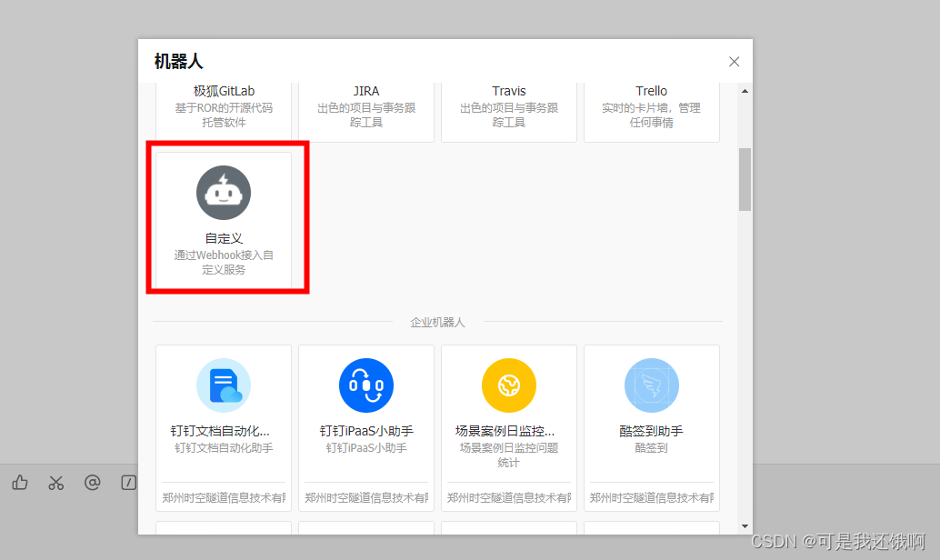940x560 pixels.
Task: Click the 酷签到助手 light blue icon
Action: coord(652,385)
